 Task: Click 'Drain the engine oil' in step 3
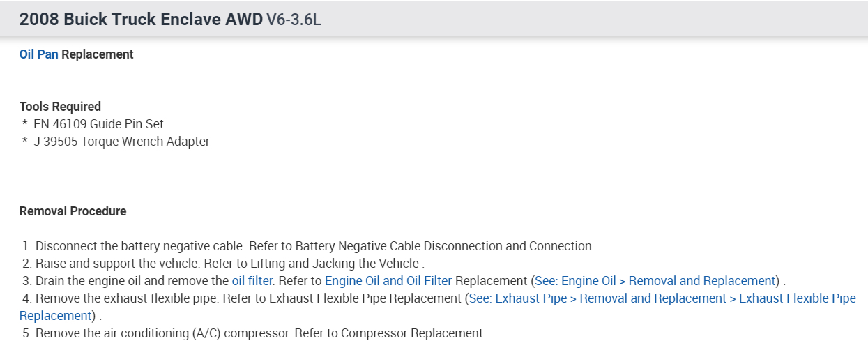pos(91,281)
